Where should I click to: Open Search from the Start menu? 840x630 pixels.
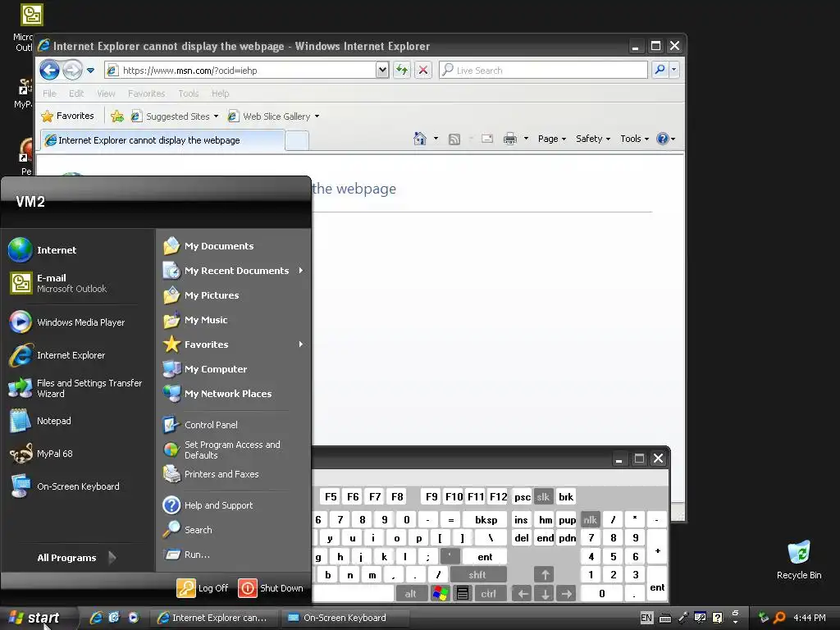pyautogui.click(x=188, y=530)
